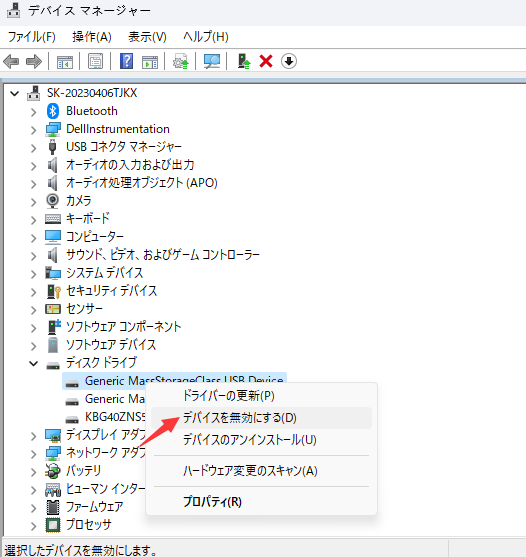This screenshot has width=526, height=557.
Task: Click the セキュリティ デバイス key icon
Action: click(x=54, y=291)
